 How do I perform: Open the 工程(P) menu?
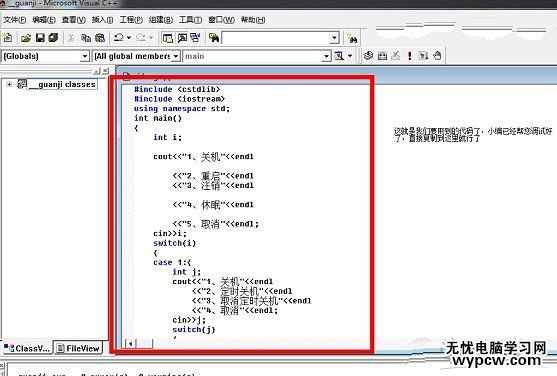coord(131,20)
